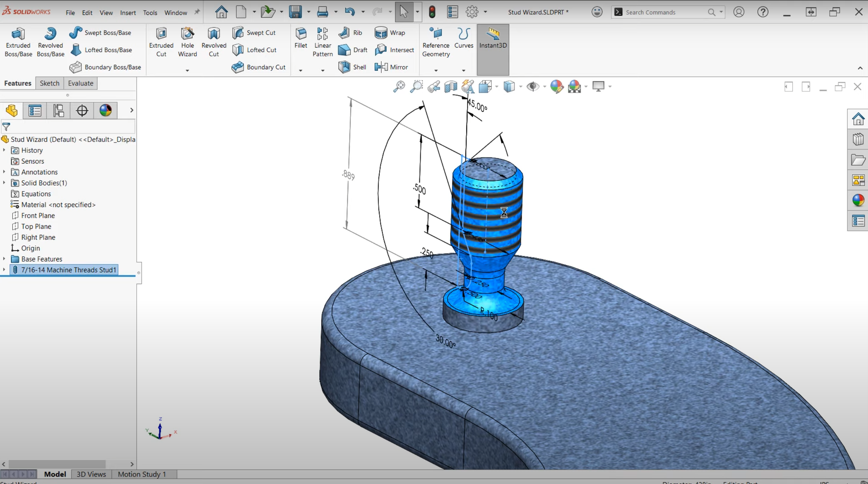This screenshot has height=484, width=868.
Task: Select Boundary Cut feature
Action: point(258,67)
